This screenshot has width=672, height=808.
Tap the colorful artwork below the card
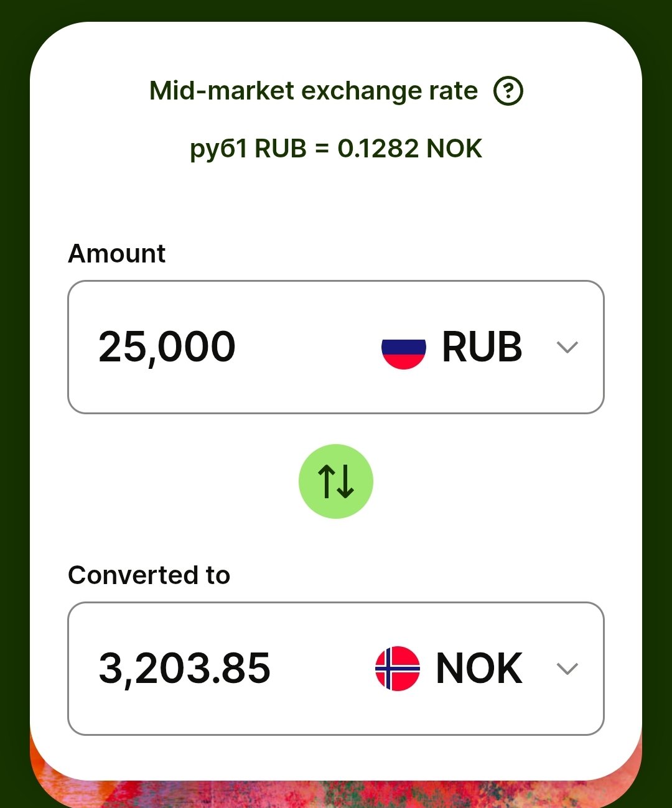coord(336,793)
